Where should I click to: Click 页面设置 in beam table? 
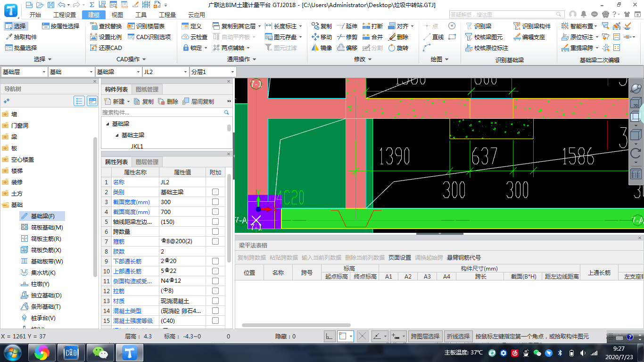pos(400,258)
